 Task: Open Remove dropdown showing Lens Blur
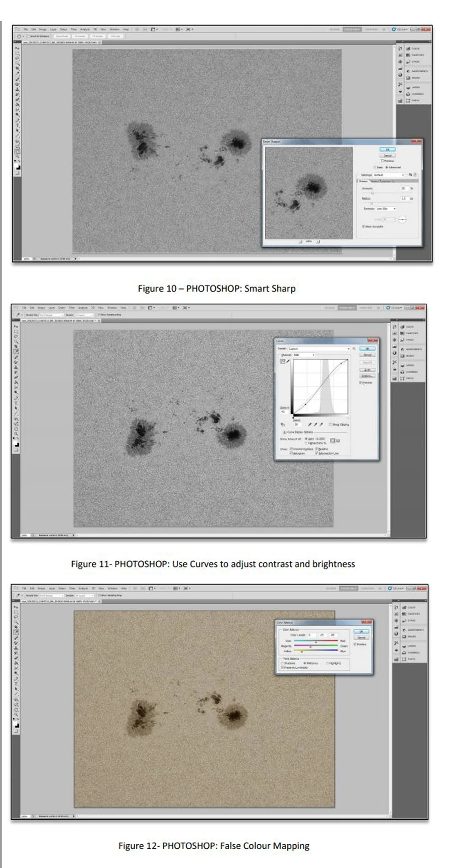386,209
